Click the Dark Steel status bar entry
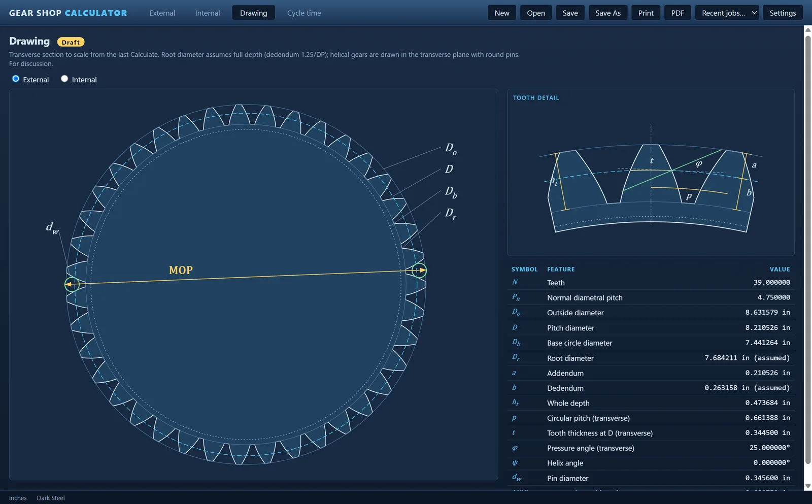 (x=51, y=498)
